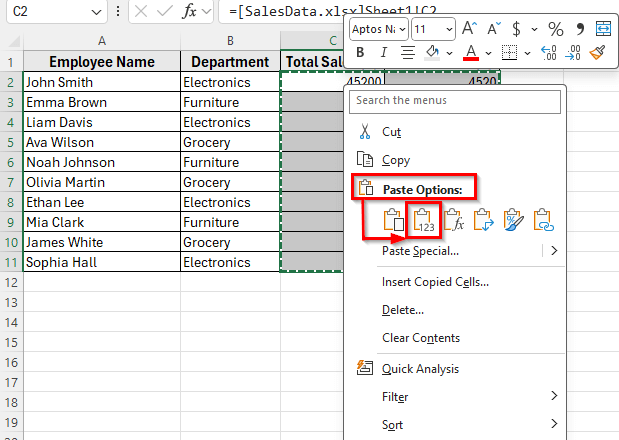The height and width of the screenshot is (440, 619).
Task: Apply Accounting dollar number format
Action: point(516,29)
